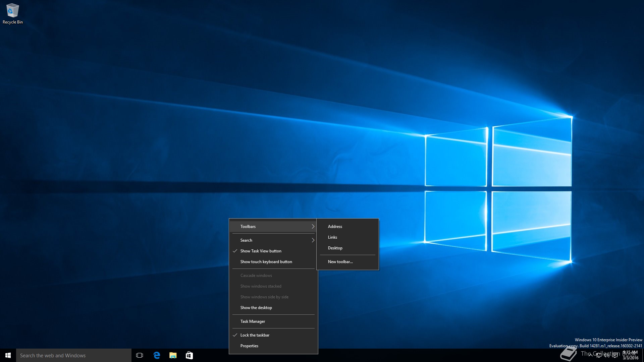
Task: Open taskbar Properties from the menu
Action: coord(273,346)
